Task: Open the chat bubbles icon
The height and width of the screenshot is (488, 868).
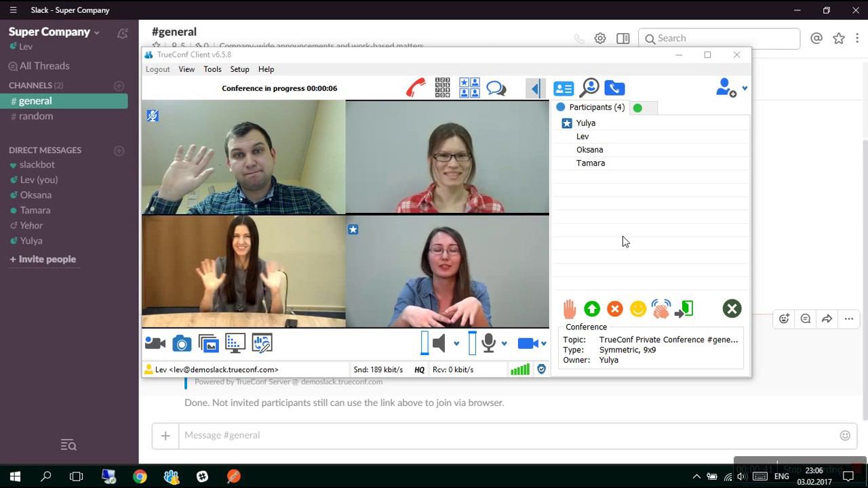Action: pyautogui.click(x=496, y=88)
